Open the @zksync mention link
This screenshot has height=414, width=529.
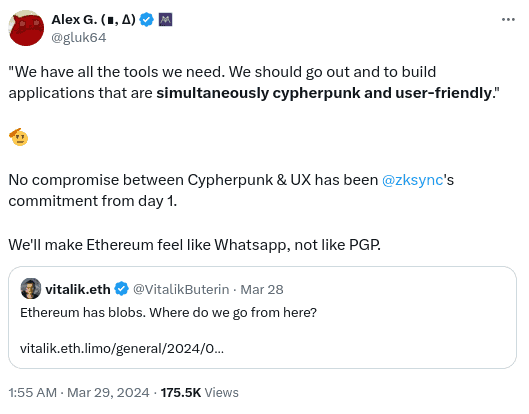pyautogui.click(x=413, y=180)
